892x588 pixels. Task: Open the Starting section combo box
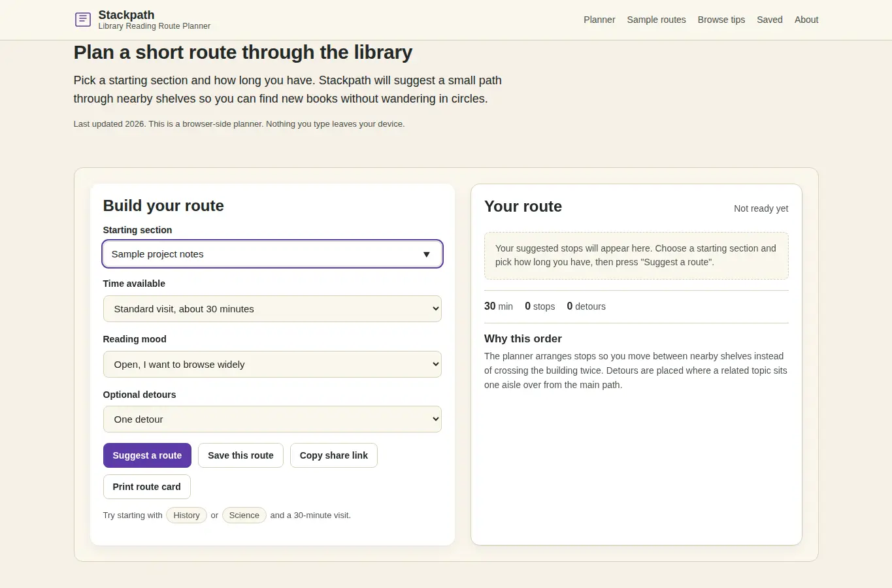coord(273,254)
